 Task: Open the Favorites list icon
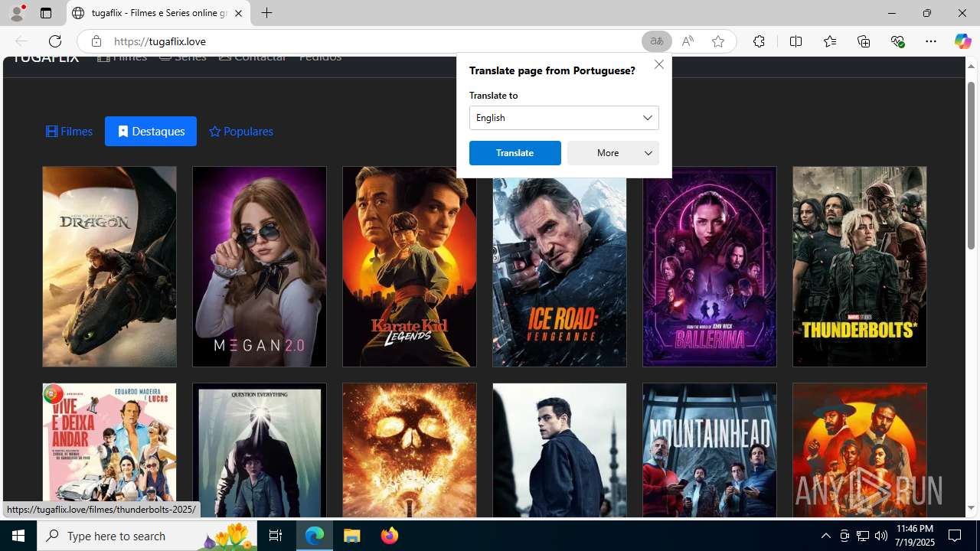[x=830, y=41]
